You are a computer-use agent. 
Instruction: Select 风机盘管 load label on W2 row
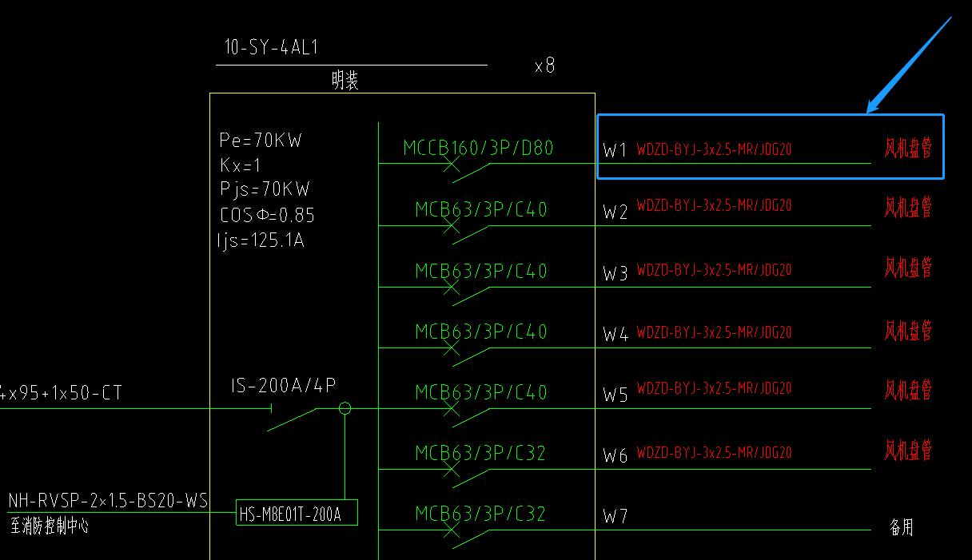(x=908, y=208)
